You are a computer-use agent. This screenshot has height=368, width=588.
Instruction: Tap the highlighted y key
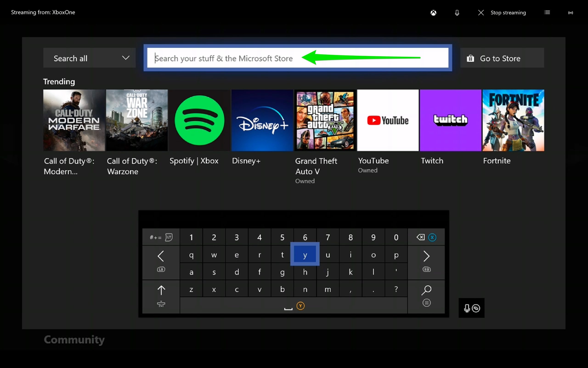[x=305, y=254]
